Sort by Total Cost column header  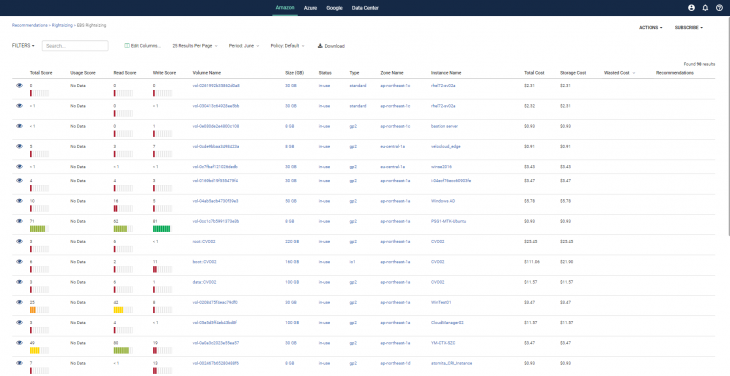tap(534, 73)
